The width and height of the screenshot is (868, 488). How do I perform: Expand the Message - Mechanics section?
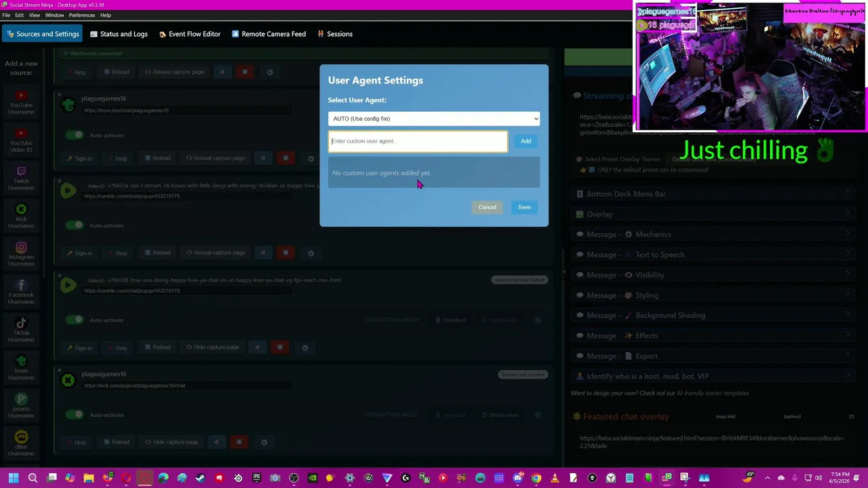(713, 235)
